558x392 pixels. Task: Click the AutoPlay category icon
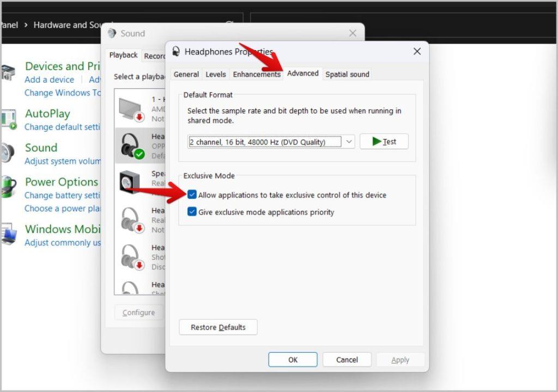(x=9, y=120)
